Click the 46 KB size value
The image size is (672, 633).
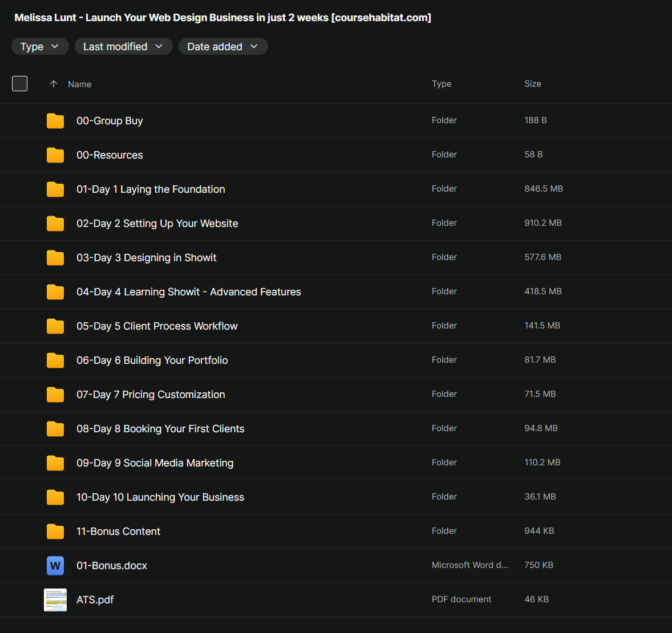(536, 599)
